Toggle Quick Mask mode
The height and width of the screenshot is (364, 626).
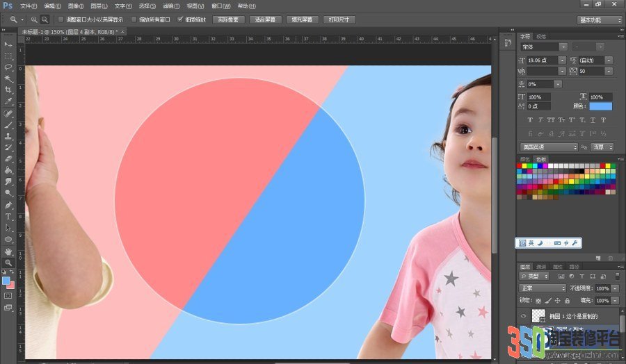(8, 296)
